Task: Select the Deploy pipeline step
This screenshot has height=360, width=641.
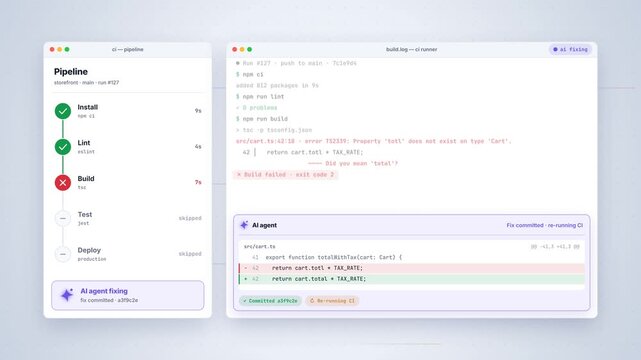Action: pyautogui.click(x=128, y=254)
